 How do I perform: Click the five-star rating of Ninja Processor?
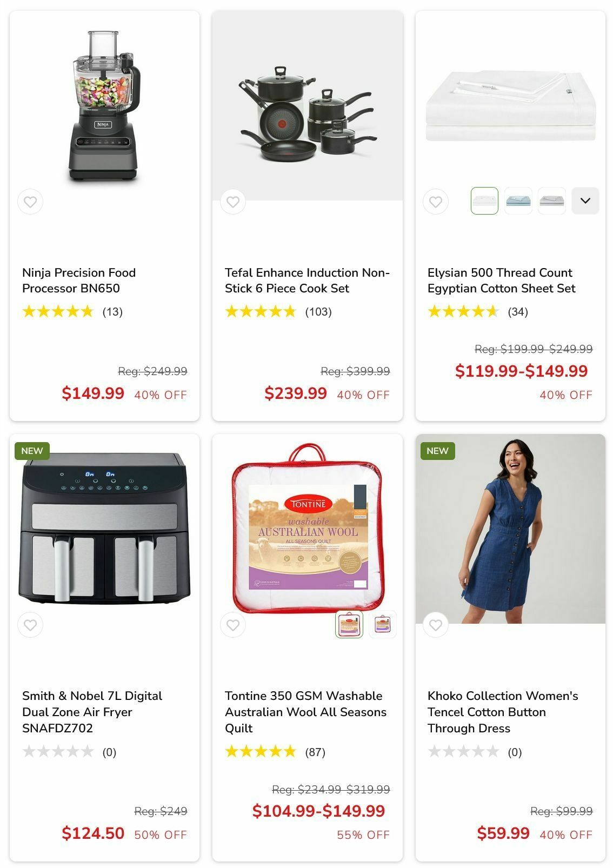tap(58, 311)
